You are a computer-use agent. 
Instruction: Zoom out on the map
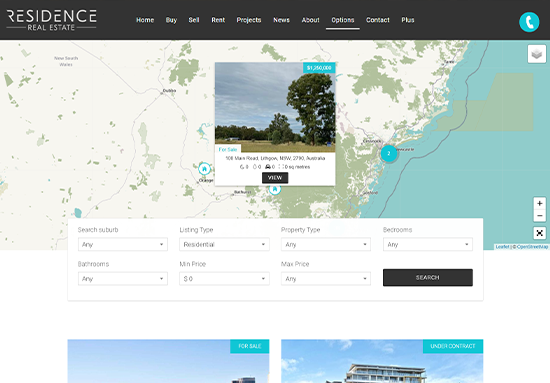(x=539, y=216)
